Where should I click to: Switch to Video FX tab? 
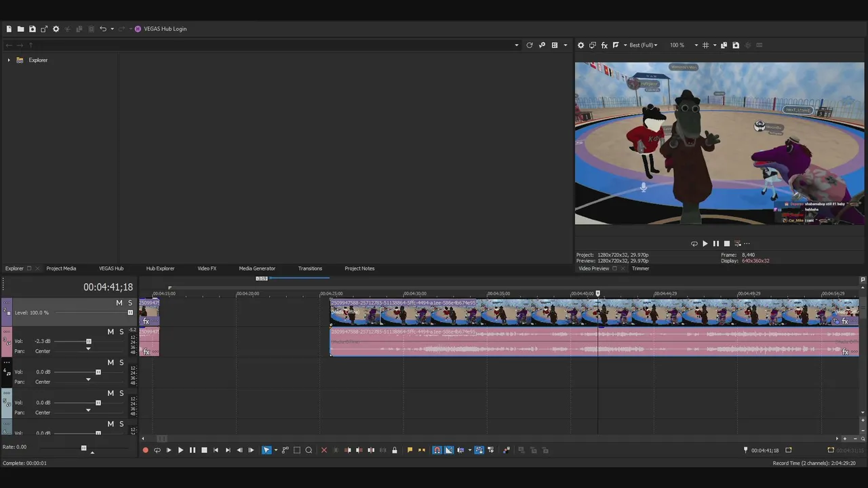point(207,268)
